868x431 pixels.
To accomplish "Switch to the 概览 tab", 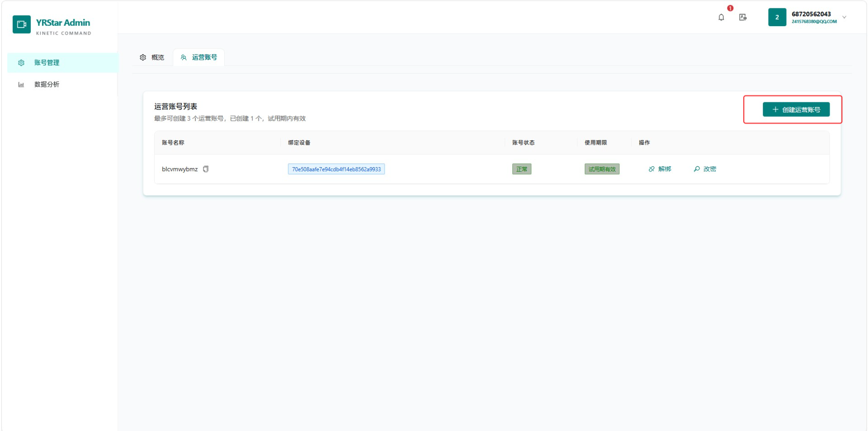I will pos(152,57).
